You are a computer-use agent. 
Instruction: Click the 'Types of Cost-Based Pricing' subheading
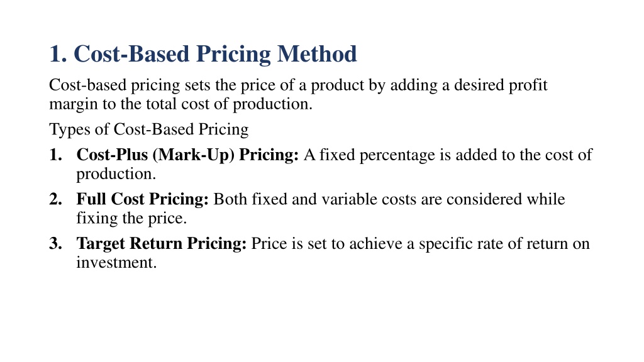pyautogui.click(x=148, y=129)
